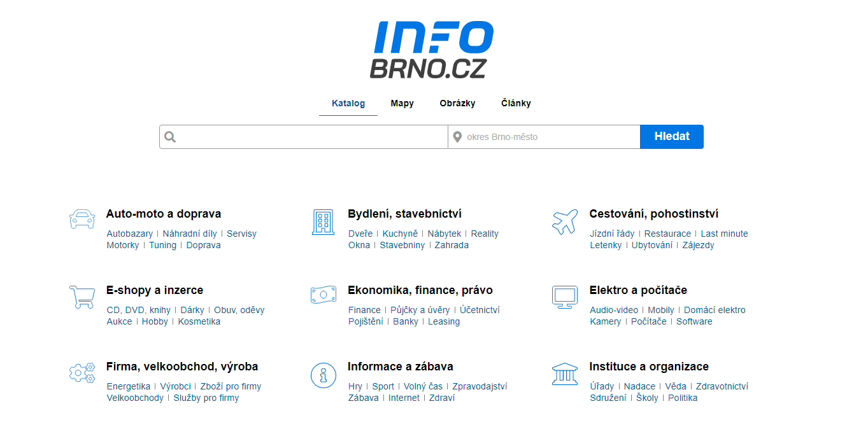Image resolution: width=868 pixels, height=427 pixels.
Task: Open the Články tab
Action: (516, 103)
